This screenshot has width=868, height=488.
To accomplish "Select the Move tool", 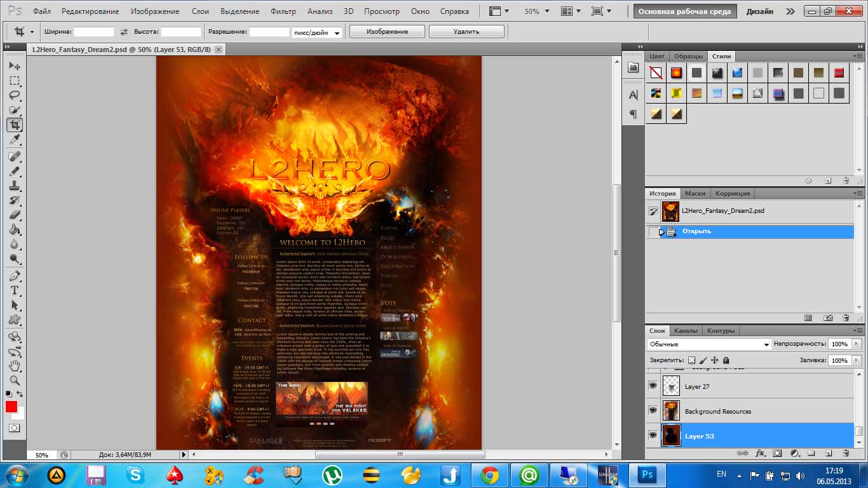I will point(15,66).
